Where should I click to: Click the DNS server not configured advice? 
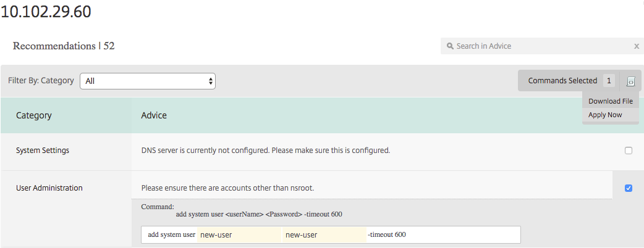(x=265, y=151)
